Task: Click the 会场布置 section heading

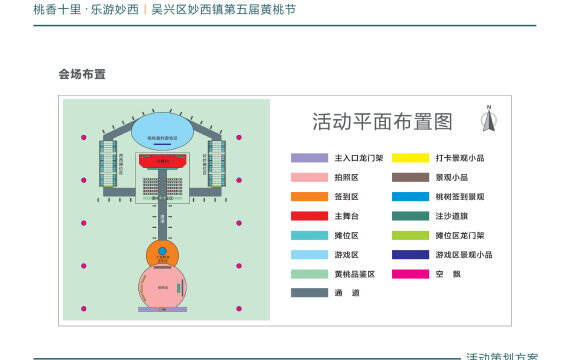Action: click(x=82, y=74)
